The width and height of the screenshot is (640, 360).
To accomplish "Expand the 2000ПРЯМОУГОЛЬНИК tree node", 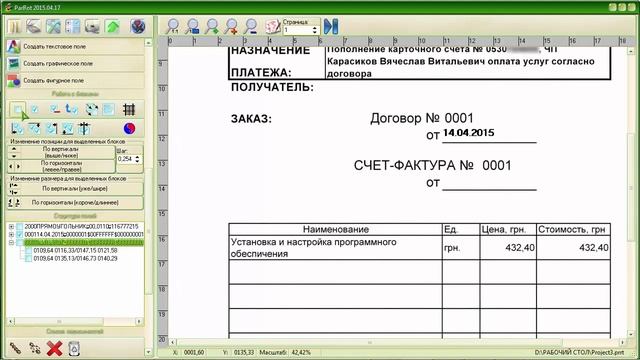I will pyautogui.click(x=11, y=227).
